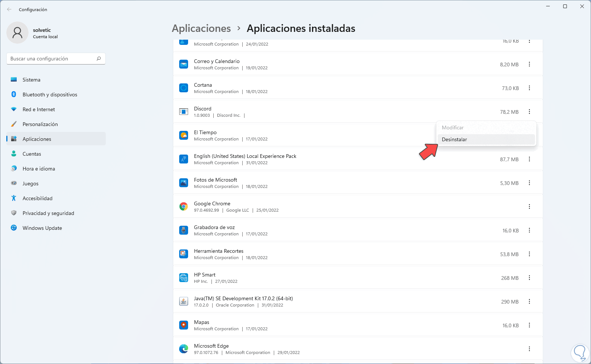Open options menu for Correo y Calendario
This screenshot has height=364, width=591.
529,64
